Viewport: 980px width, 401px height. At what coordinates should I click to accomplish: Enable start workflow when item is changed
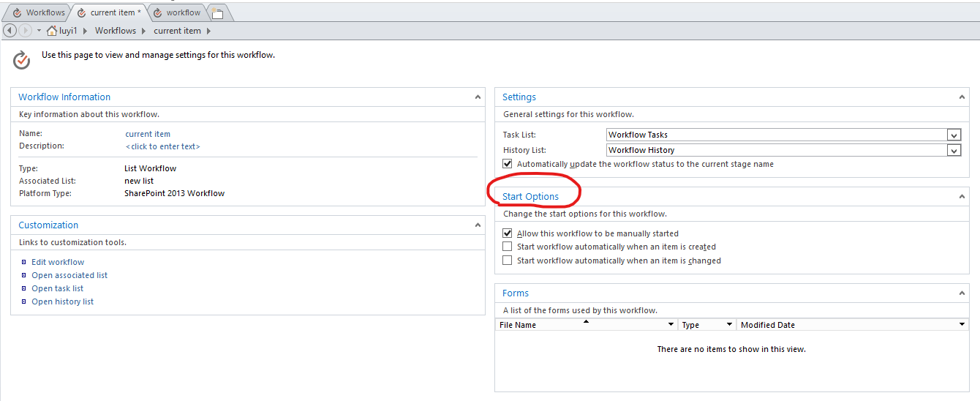(508, 261)
